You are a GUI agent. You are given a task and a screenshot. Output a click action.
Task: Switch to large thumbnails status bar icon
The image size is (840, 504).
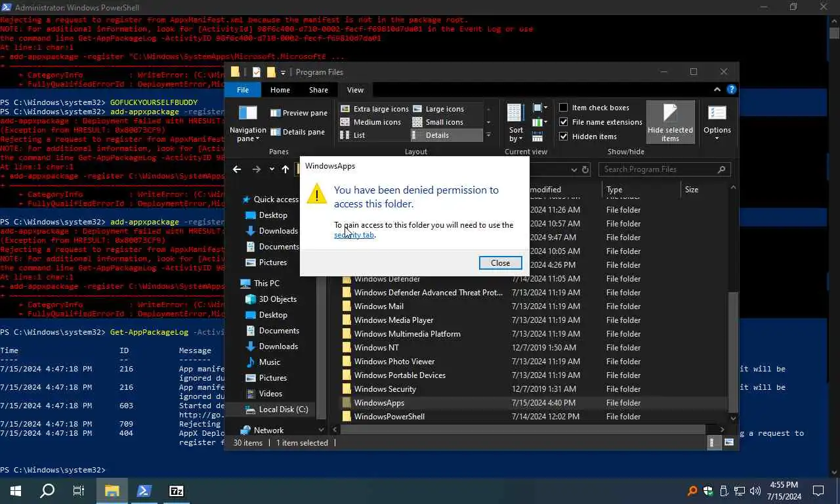728,443
